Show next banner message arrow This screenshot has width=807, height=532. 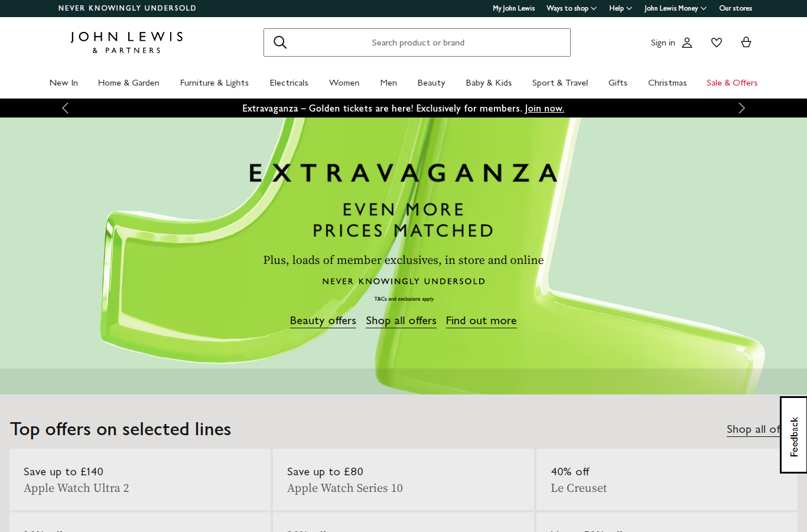click(x=741, y=108)
